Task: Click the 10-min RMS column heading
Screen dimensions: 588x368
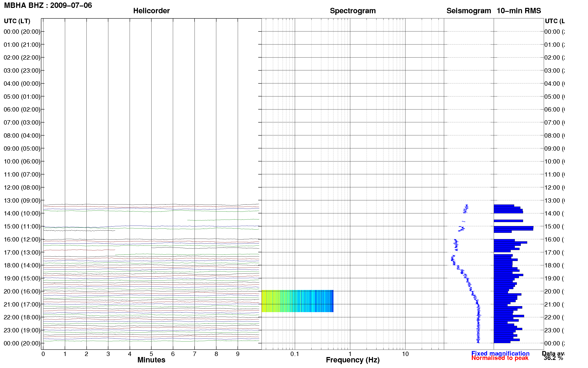Action: click(x=519, y=11)
